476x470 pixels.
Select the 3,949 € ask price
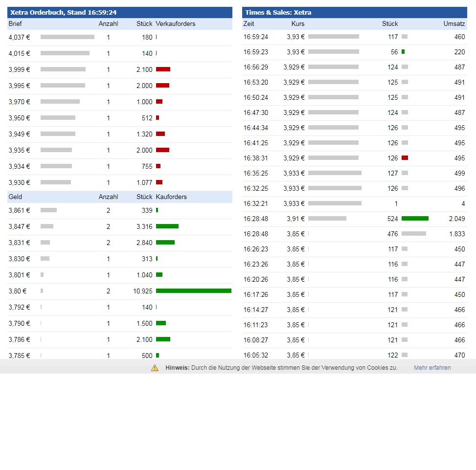(x=20, y=134)
